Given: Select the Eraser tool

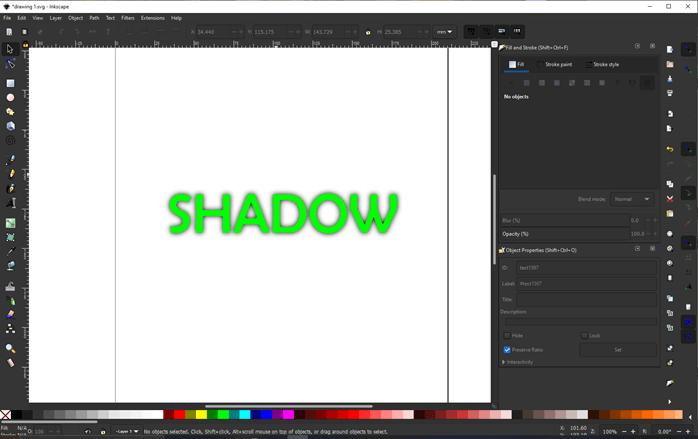Looking at the screenshot, I should [10, 315].
